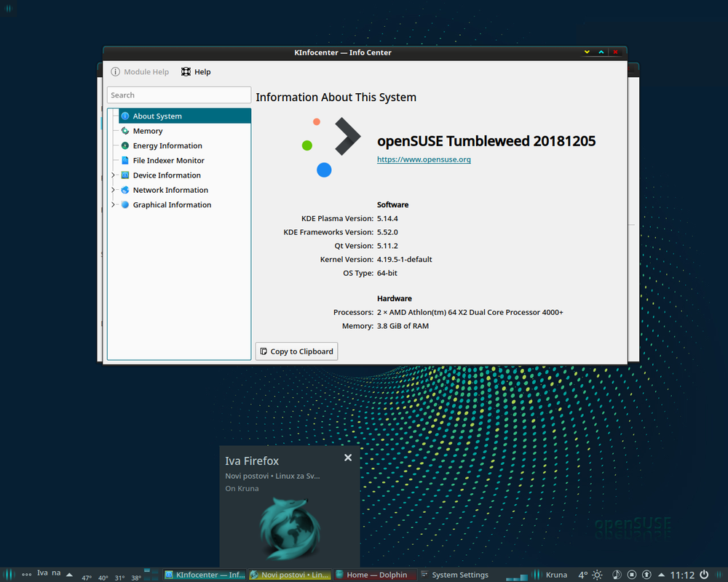Image resolution: width=728 pixels, height=582 pixels.
Task: Click the stop circle tray icon
Action: coord(632,575)
